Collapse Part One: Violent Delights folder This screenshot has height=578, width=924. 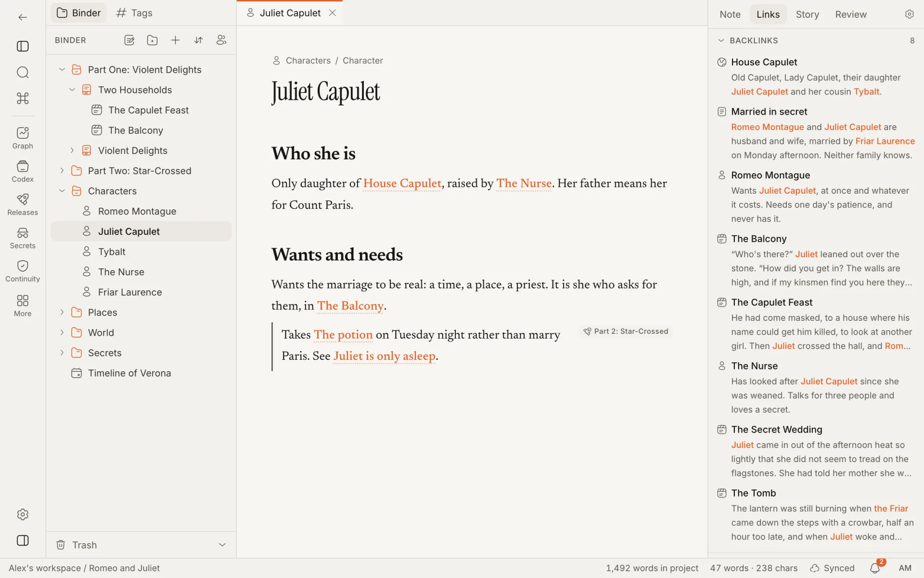coord(62,69)
